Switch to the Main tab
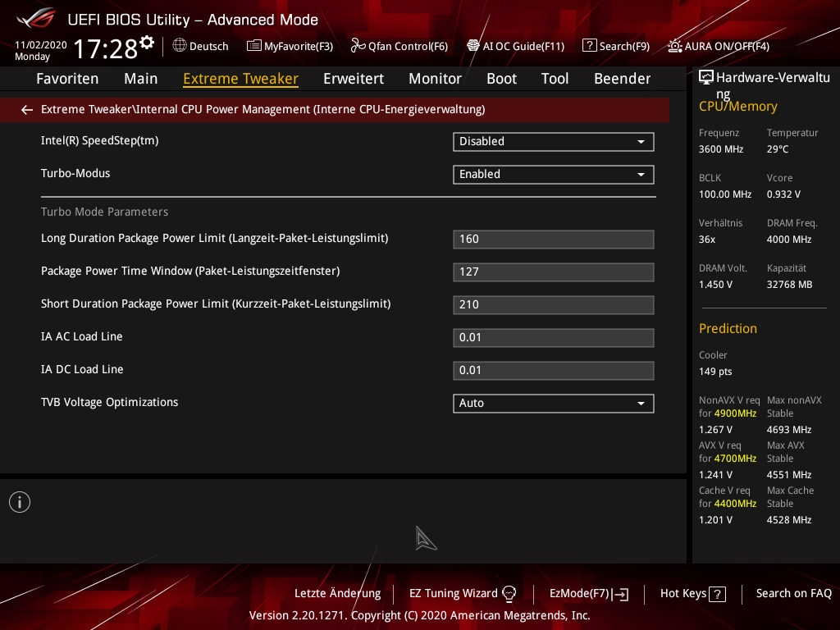Screen dimensions: 840x630 141,79
